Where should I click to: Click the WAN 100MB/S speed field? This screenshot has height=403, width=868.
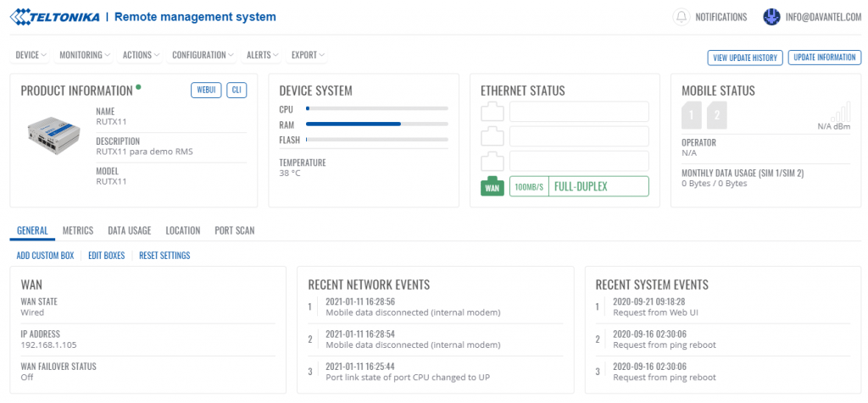529,187
